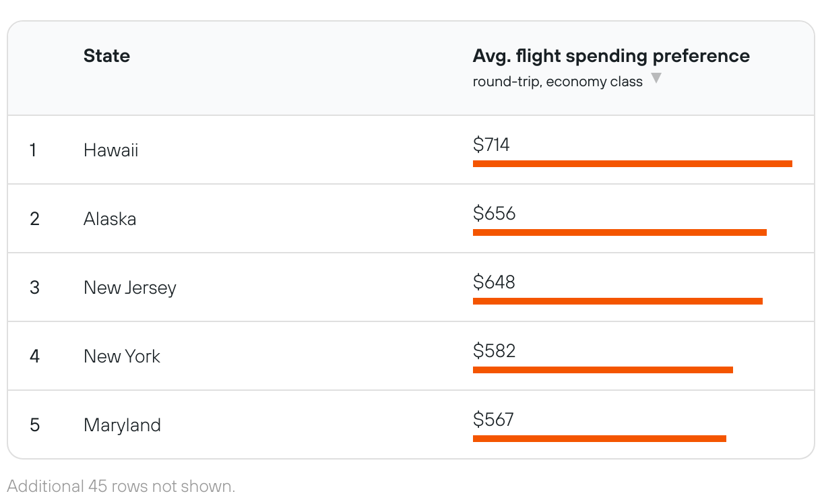Select the New York state name
This screenshot has height=504, width=822.
(121, 356)
